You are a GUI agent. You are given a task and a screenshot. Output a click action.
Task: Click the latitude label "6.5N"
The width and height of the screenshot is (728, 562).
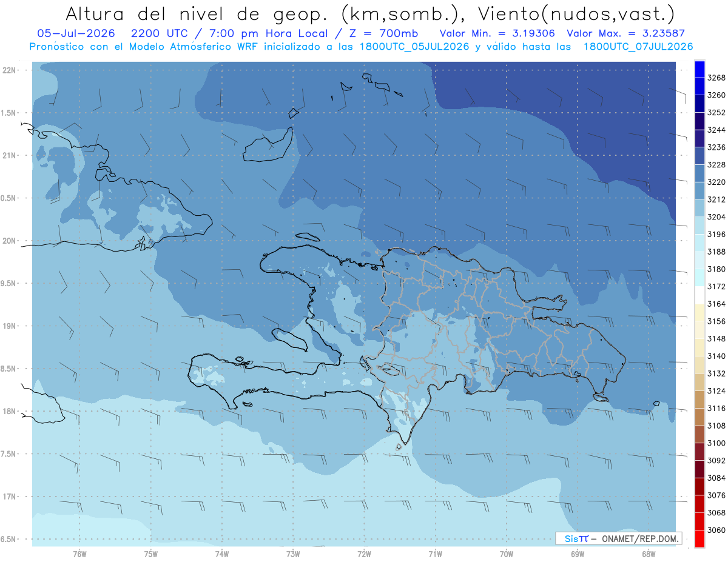tap(8, 540)
